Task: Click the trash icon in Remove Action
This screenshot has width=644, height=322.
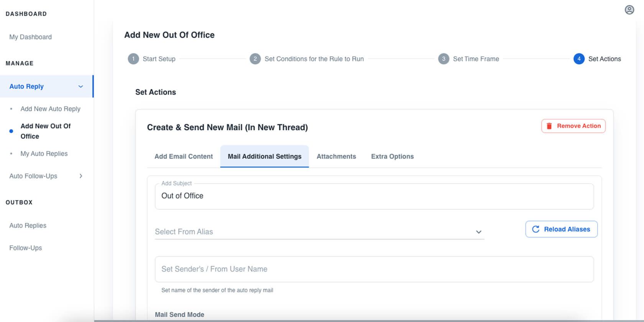Action: (x=549, y=126)
